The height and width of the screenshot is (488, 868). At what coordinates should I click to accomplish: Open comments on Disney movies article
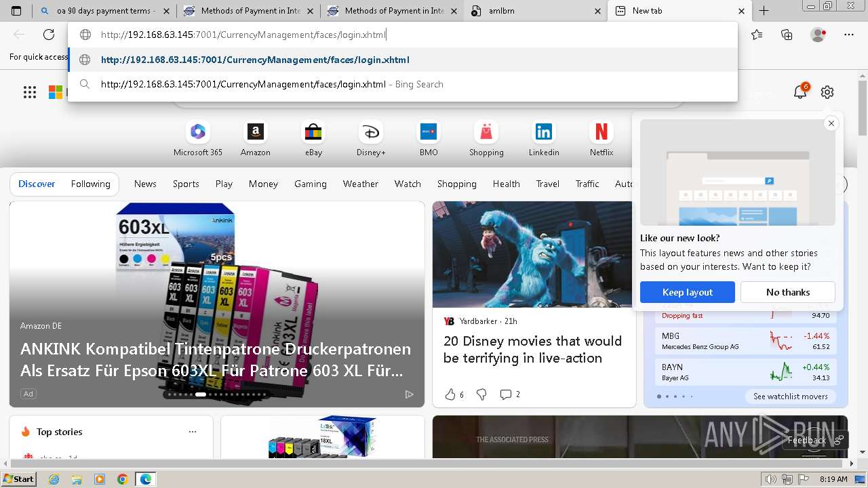tap(509, 394)
